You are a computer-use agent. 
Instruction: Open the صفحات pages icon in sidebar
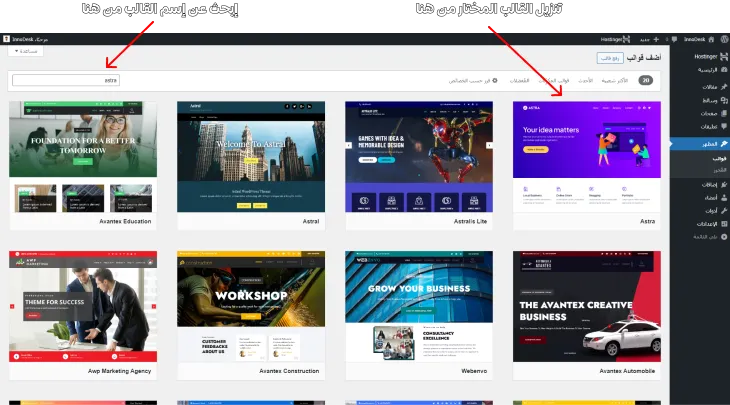(724, 113)
